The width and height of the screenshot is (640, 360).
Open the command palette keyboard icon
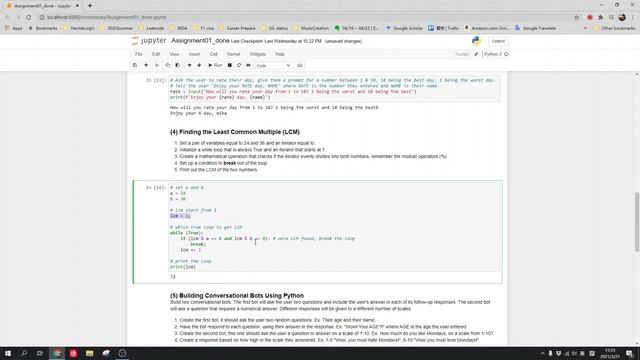point(300,65)
